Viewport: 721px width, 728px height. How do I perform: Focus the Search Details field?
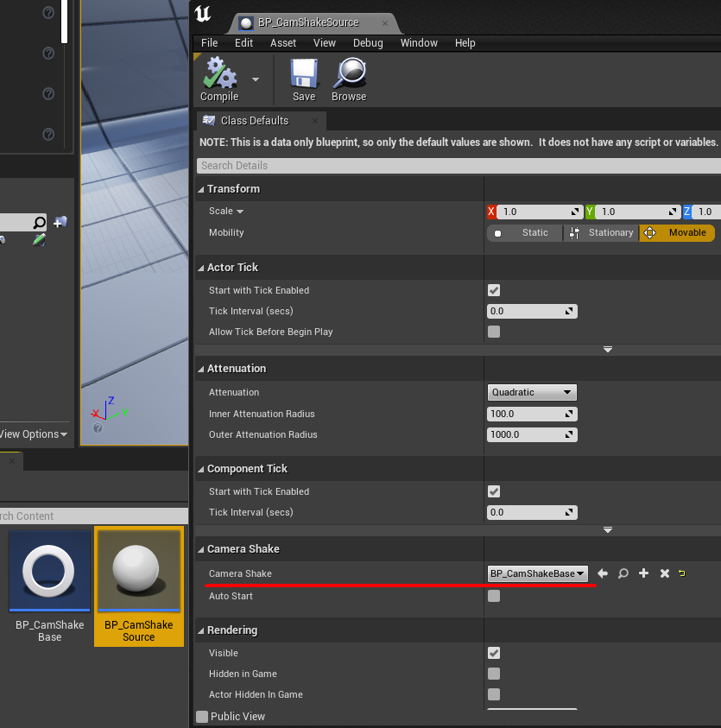(x=459, y=166)
